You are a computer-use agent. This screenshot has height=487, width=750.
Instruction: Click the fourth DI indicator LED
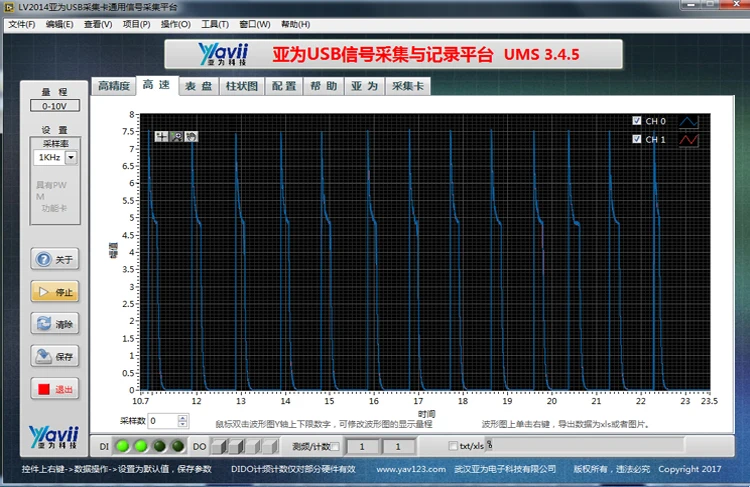pos(178,446)
